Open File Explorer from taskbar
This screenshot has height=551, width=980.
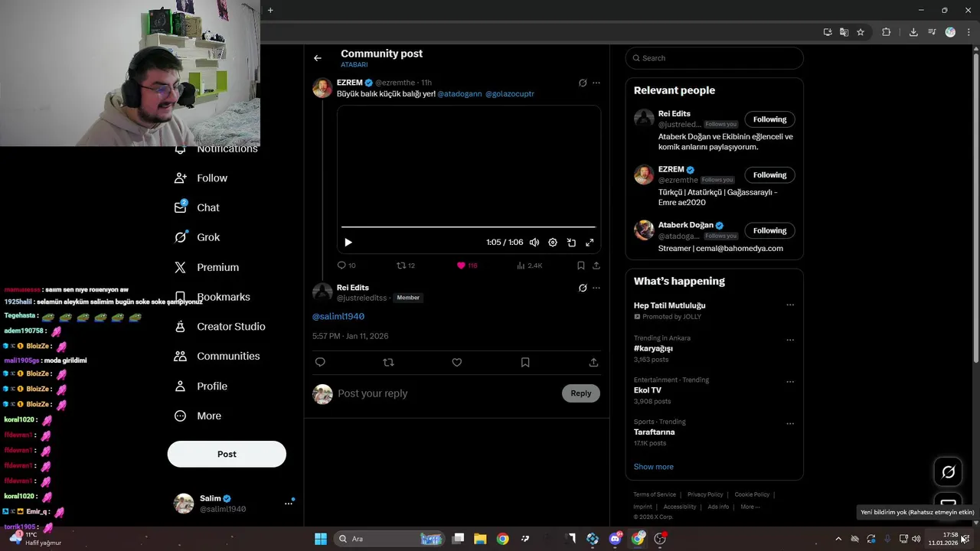pyautogui.click(x=480, y=539)
